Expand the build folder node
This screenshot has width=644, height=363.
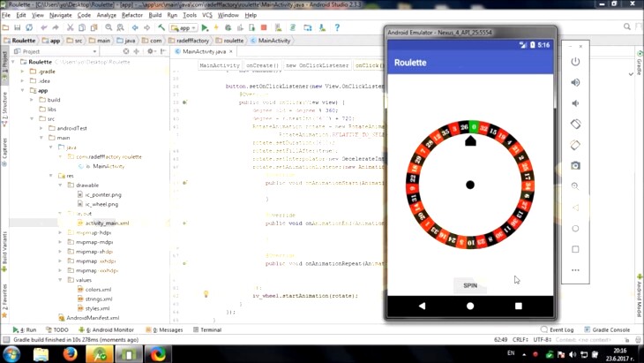(x=32, y=100)
